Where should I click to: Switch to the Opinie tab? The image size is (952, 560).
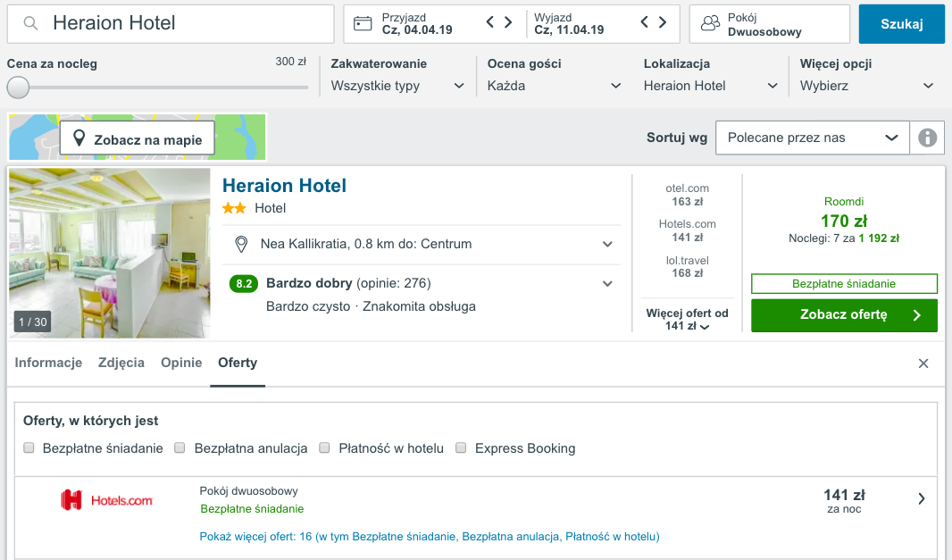coord(181,363)
